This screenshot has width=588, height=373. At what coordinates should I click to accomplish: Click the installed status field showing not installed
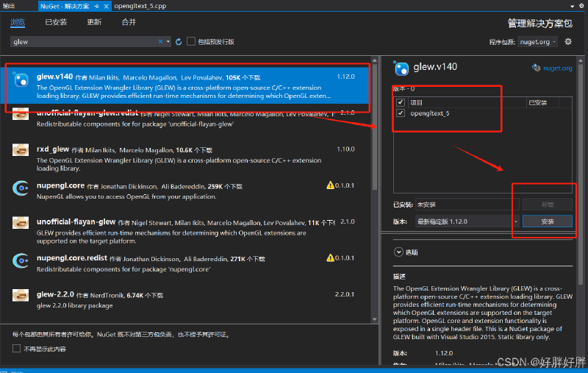467,205
